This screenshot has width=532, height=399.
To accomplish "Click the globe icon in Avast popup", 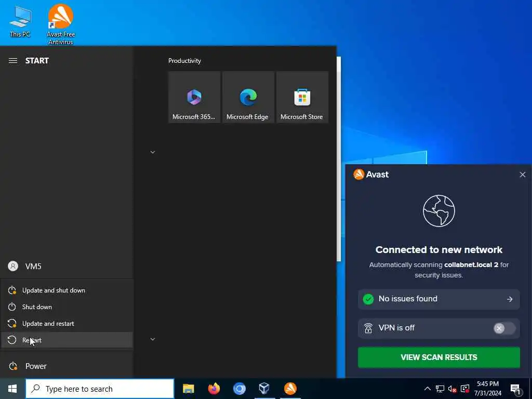I will (x=438, y=211).
